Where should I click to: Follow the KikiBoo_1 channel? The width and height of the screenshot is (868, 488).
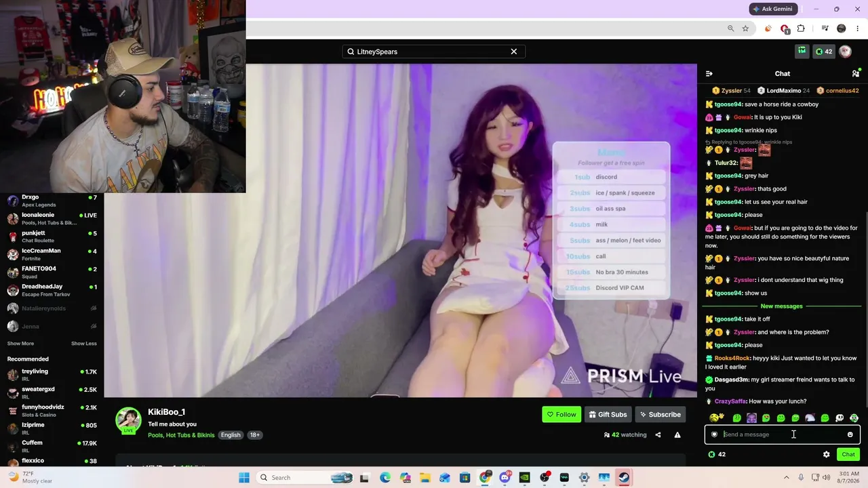561,414
